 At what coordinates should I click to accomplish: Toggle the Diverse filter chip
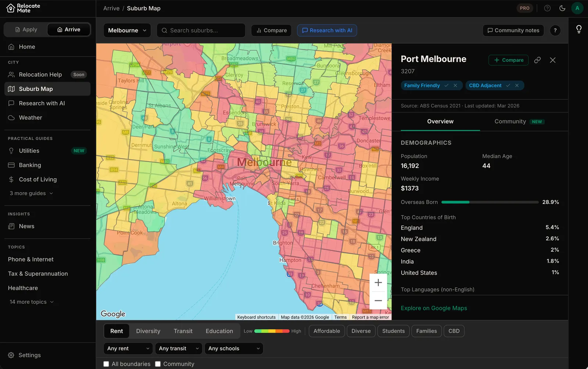[x=361, y=331]
